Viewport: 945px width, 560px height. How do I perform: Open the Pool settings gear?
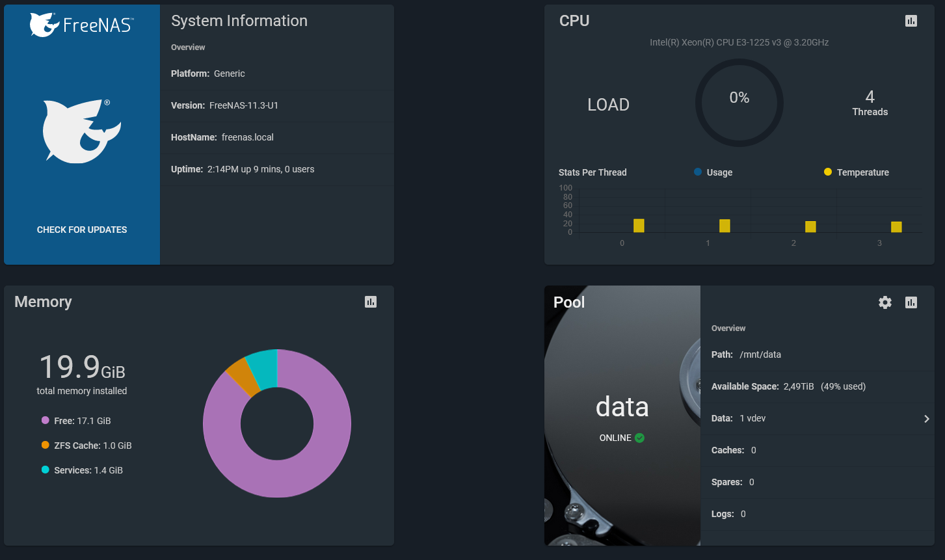(885, 302)
